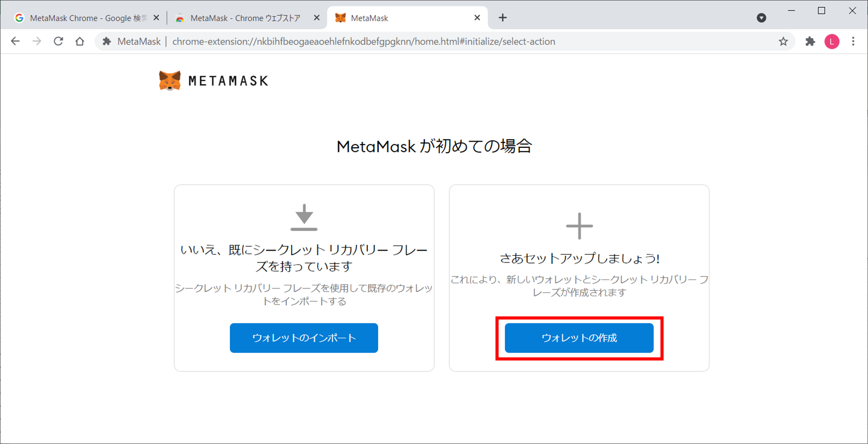Screen dimensions: 868x444
Task: Close the Chrome ウェブストア tab
Action: [x=316, y=18]
